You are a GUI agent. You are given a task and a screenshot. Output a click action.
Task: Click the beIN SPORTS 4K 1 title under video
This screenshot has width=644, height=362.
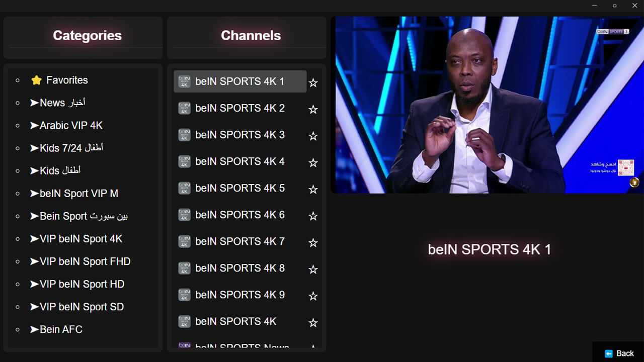pos(489,249)
